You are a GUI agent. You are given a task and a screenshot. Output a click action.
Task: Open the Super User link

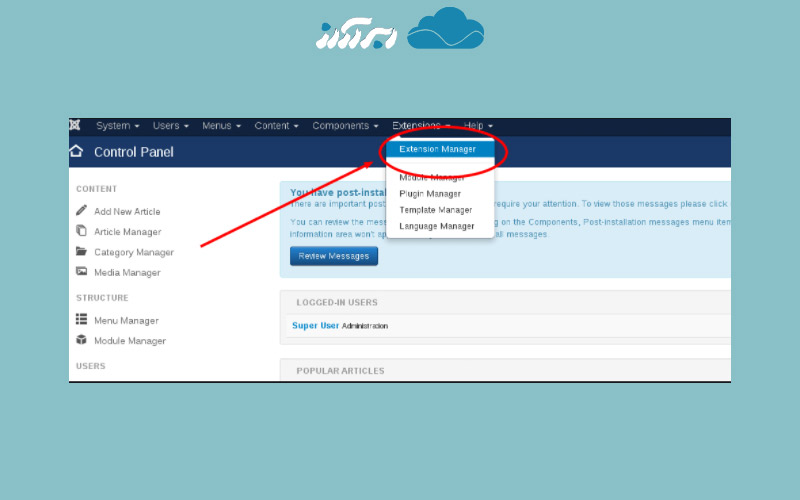point(315,326)
